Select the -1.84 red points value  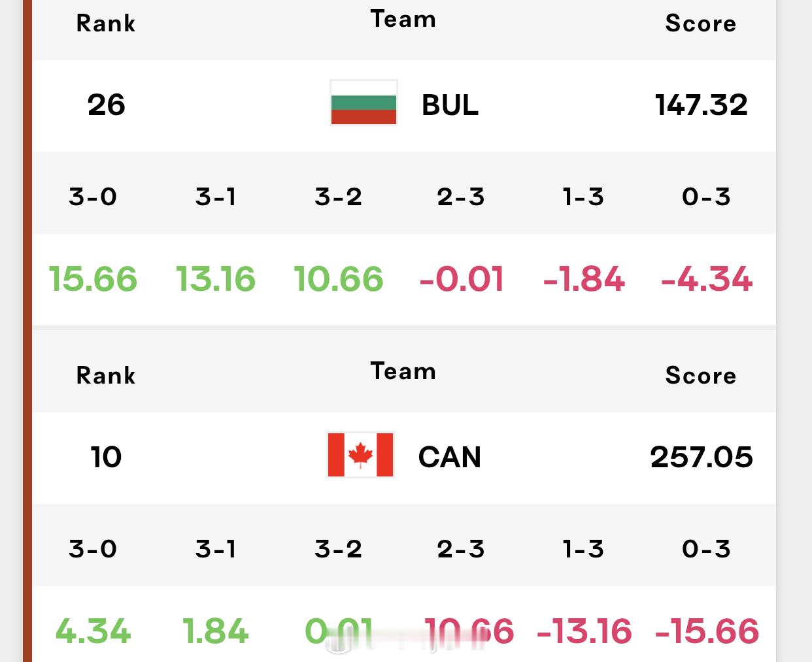(x=584, y=279)
